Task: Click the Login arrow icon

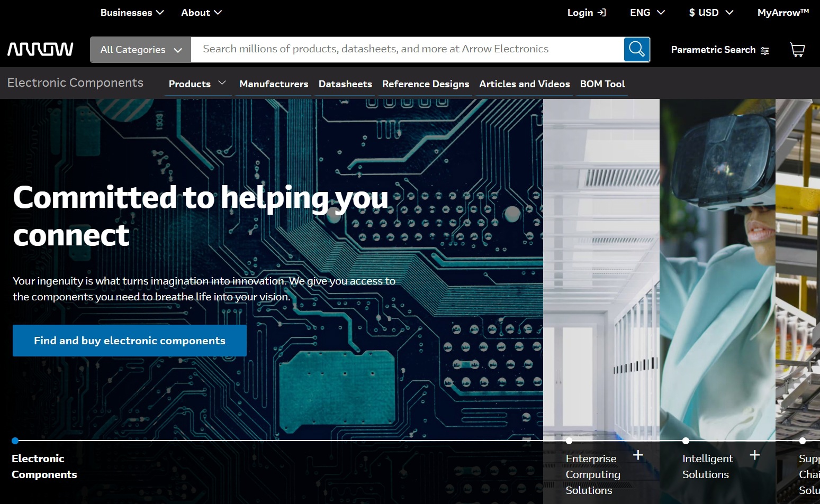Action: click(x=601, y=12)
